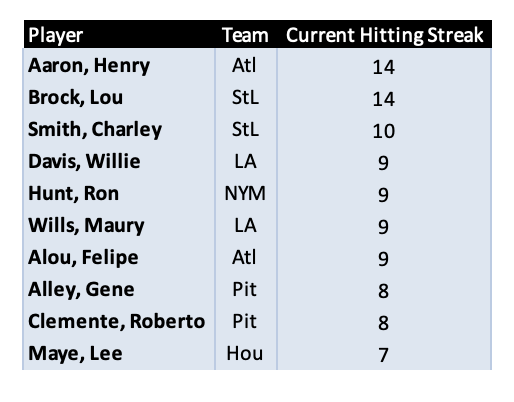Click the Team column header
The width and height of the screenshot is (514, 402).
(246, 34)
